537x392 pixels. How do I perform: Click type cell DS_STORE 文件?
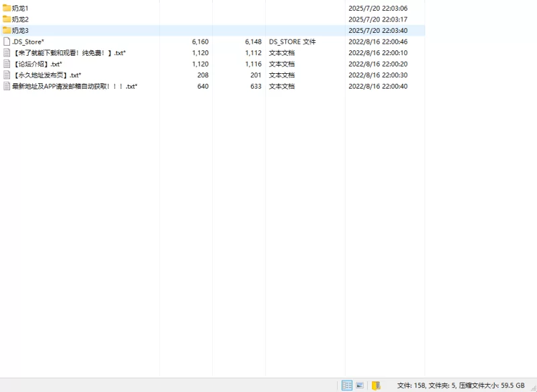pos(293,42)
